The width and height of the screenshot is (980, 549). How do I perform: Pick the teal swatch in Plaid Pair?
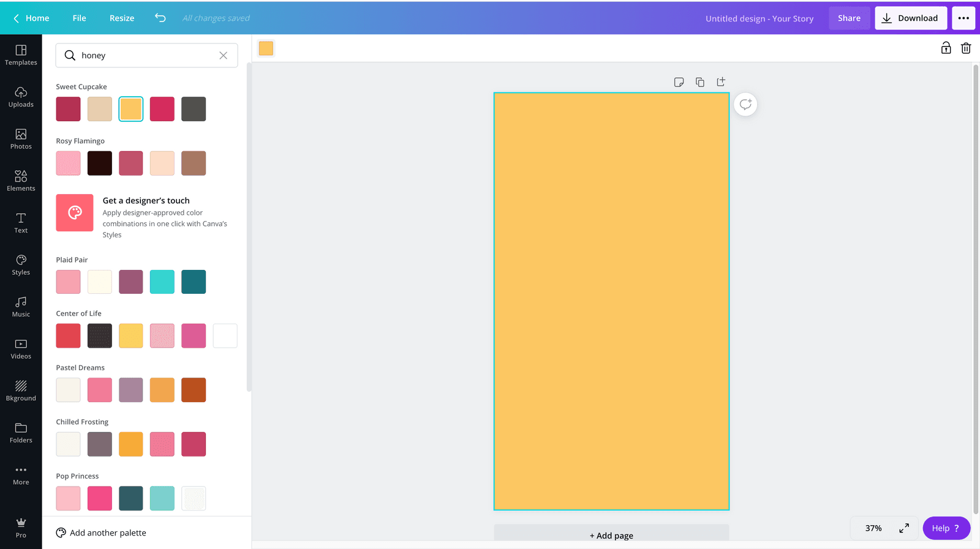point(194,282)
